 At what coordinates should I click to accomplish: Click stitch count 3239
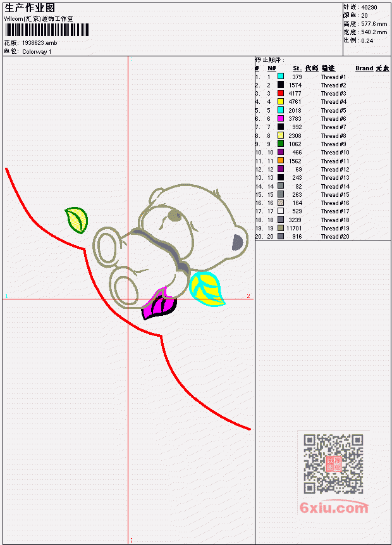[x=295, y=220]
